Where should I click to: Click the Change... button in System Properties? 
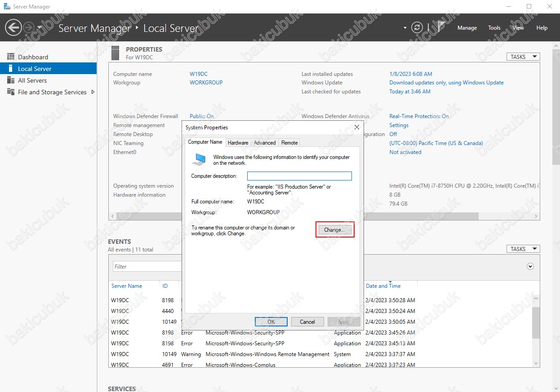(x=335, y=230)
